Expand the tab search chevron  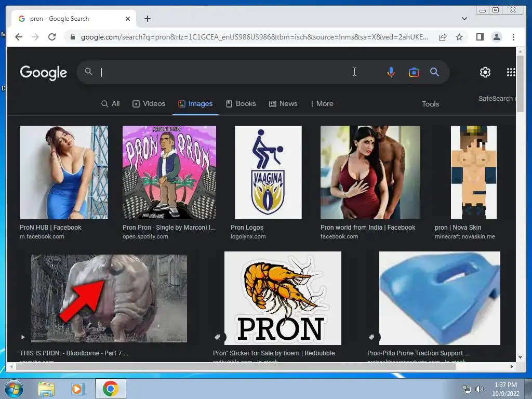pos(464,19)
